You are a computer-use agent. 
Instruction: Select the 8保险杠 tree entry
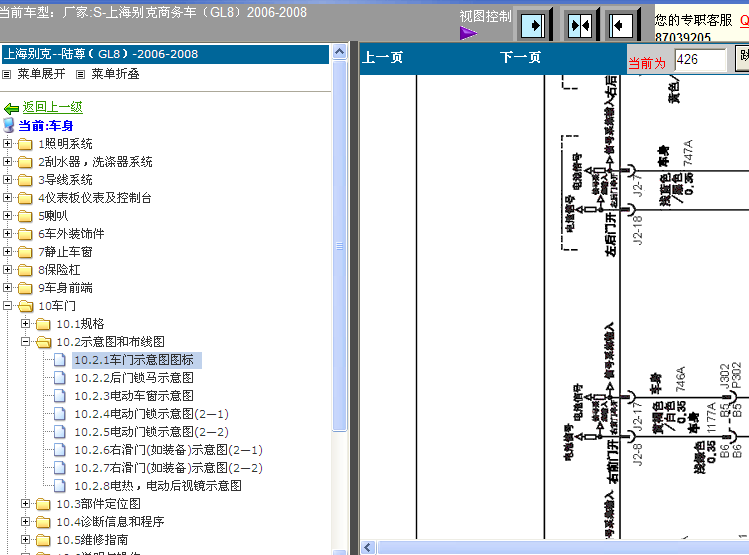(59, 270)
